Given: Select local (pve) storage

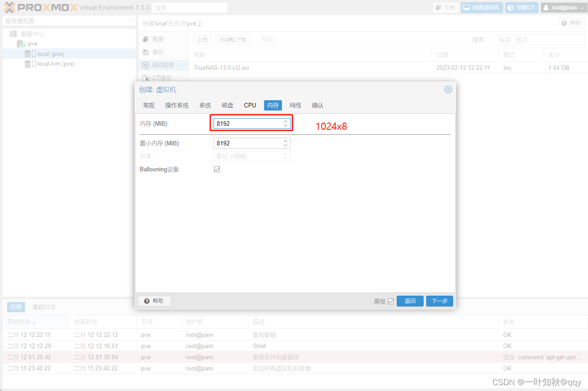Looking at the screenshot, I should [x=69, y=54].
